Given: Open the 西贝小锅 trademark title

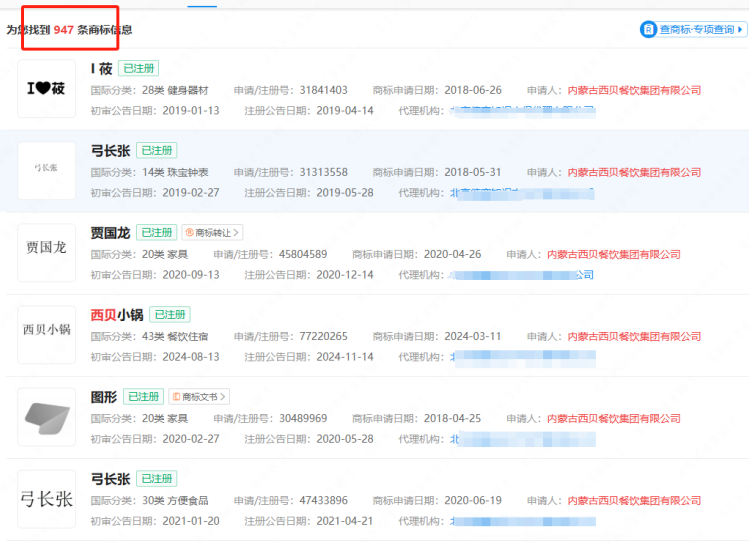Looking at the screenshot, I should (117, 315).
